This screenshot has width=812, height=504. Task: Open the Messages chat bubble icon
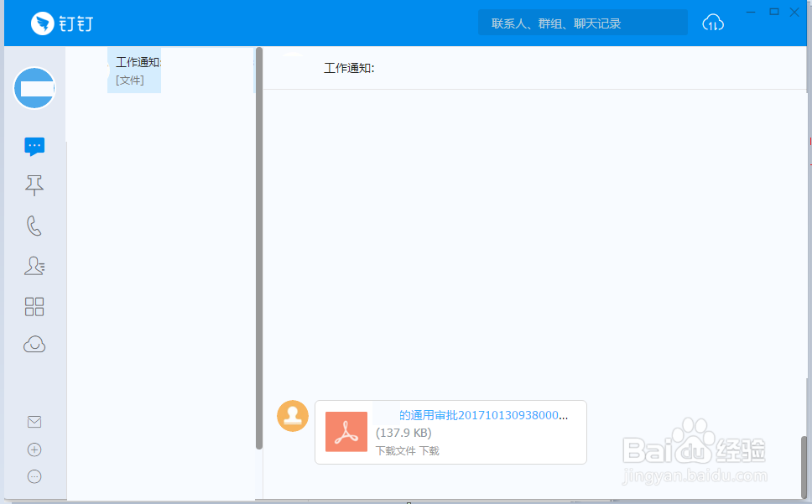click(34, 147)
